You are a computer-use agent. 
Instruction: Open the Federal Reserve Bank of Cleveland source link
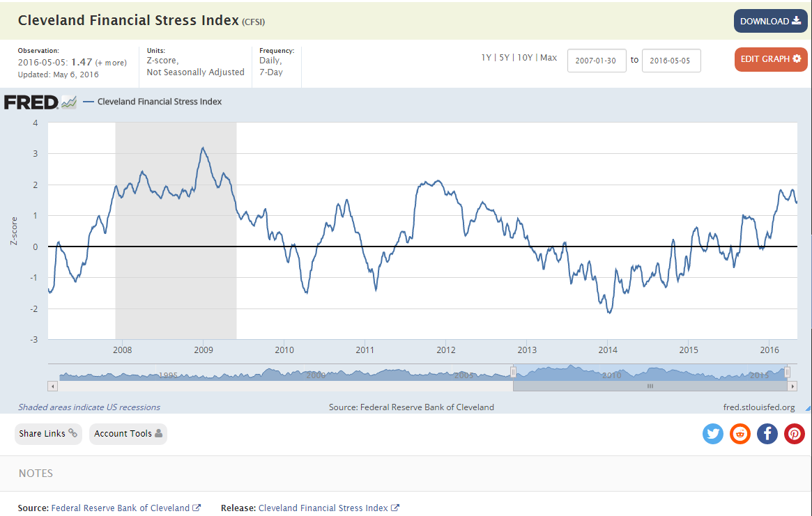pos(120,508)
